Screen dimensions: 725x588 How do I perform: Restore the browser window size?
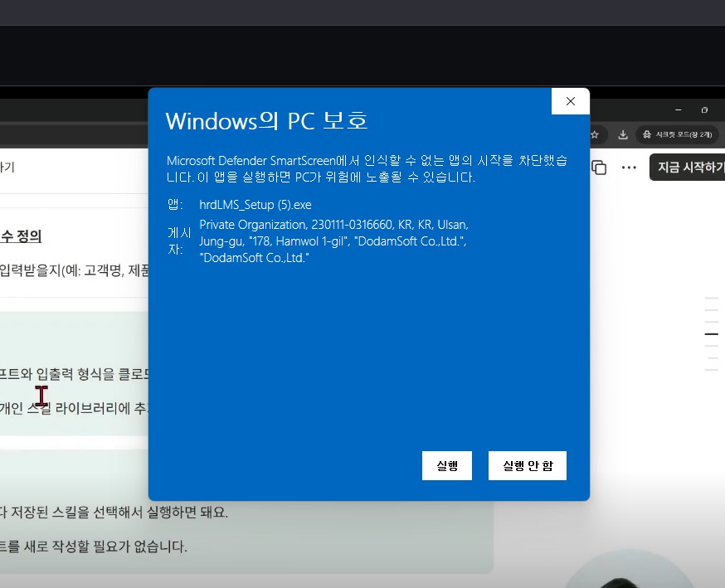pos(704,110)
